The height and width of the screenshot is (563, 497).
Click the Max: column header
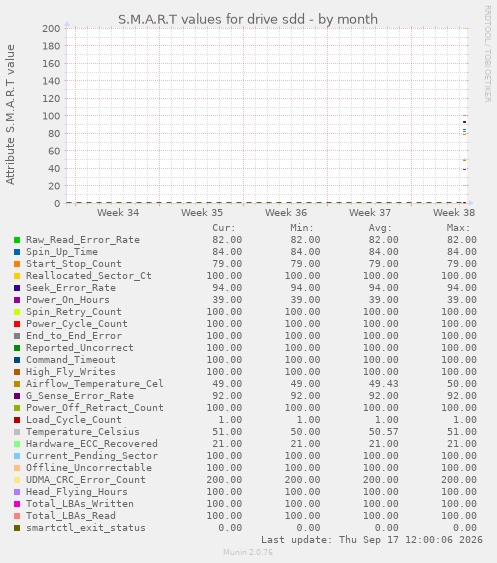coord(458,228)
